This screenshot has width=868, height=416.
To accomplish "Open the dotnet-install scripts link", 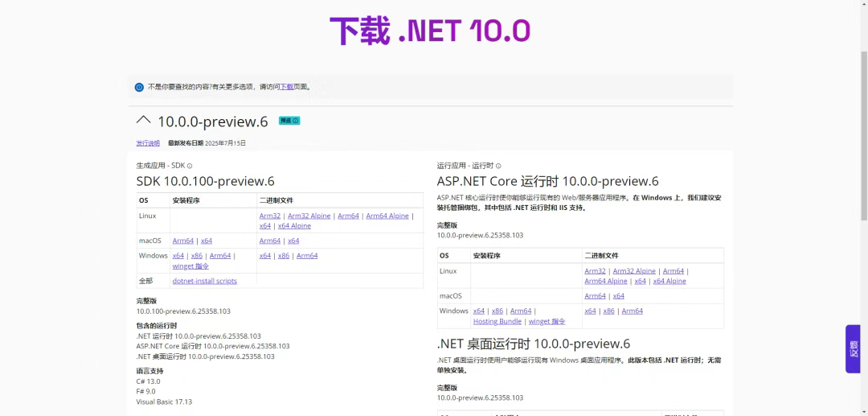I will coord(205,281).
